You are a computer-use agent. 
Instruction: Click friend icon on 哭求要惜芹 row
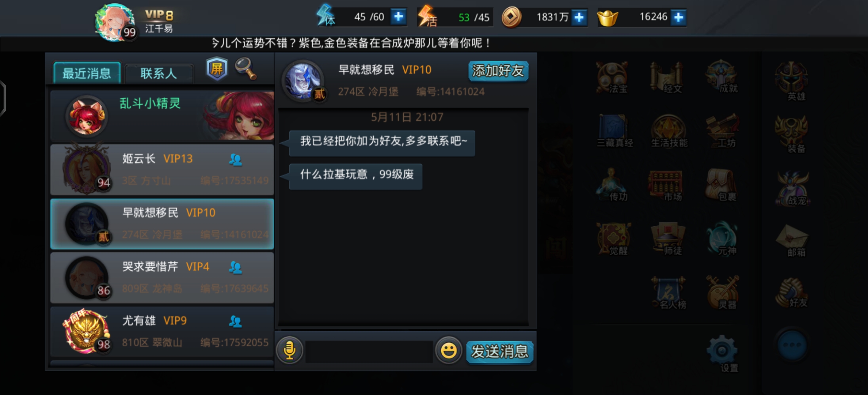[235, 268]
